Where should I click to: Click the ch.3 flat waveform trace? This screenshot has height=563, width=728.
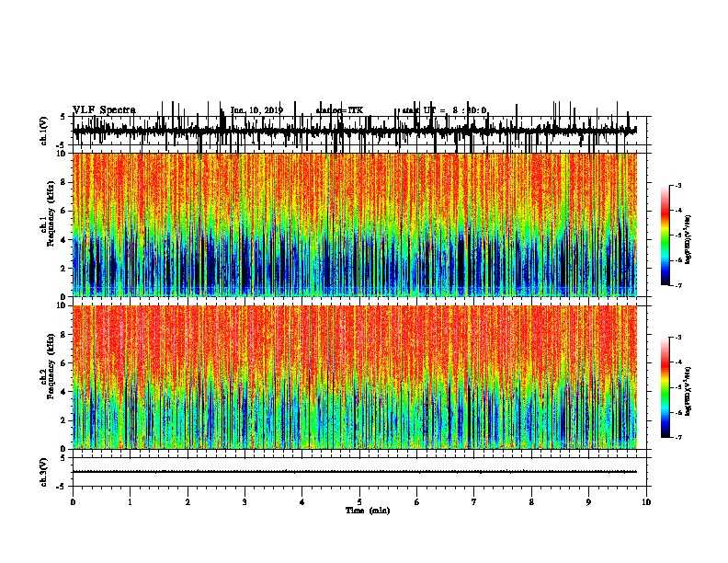pos(355,472)
